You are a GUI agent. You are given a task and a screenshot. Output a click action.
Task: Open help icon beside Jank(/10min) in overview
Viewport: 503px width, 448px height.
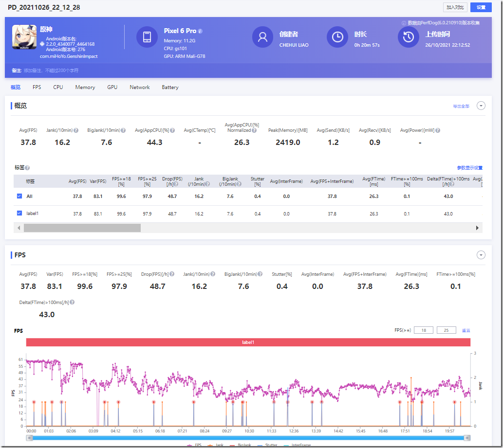pyautogui.click(x=76, y=130)
